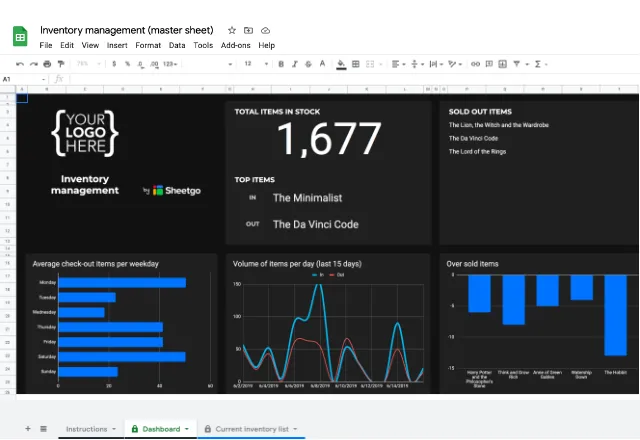The width and height of the screenshot is (640, 440).
Task: Open the View menu
Action: pos(90,45)
